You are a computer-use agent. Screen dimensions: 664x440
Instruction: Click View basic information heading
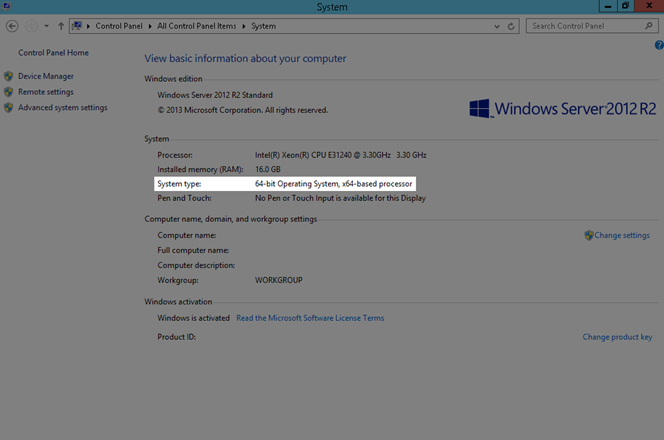click(x=245, y=58)
